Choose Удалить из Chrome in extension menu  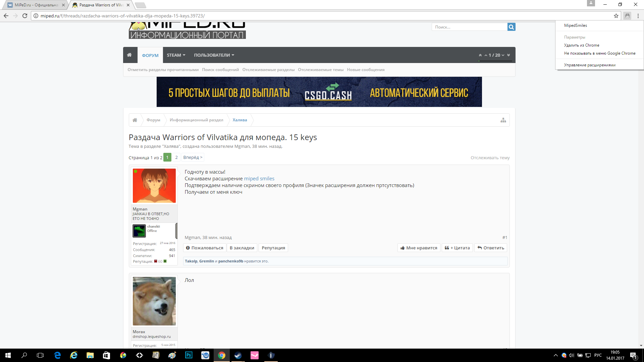point(582,45)
